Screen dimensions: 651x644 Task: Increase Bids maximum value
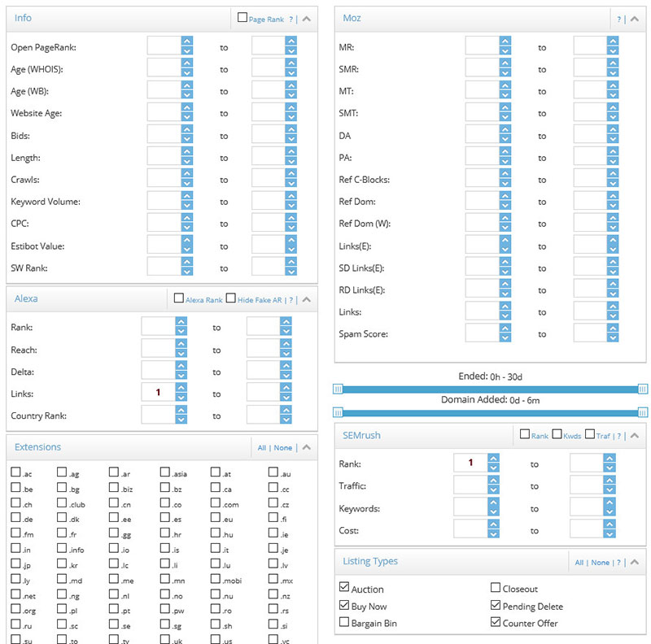click(x=291, y=129)
